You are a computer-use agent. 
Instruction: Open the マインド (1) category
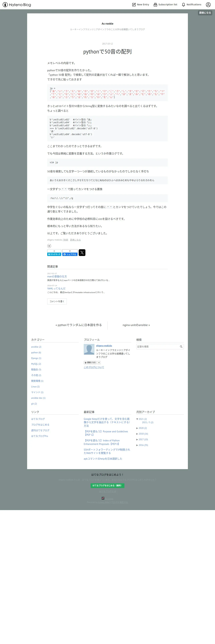37,392
